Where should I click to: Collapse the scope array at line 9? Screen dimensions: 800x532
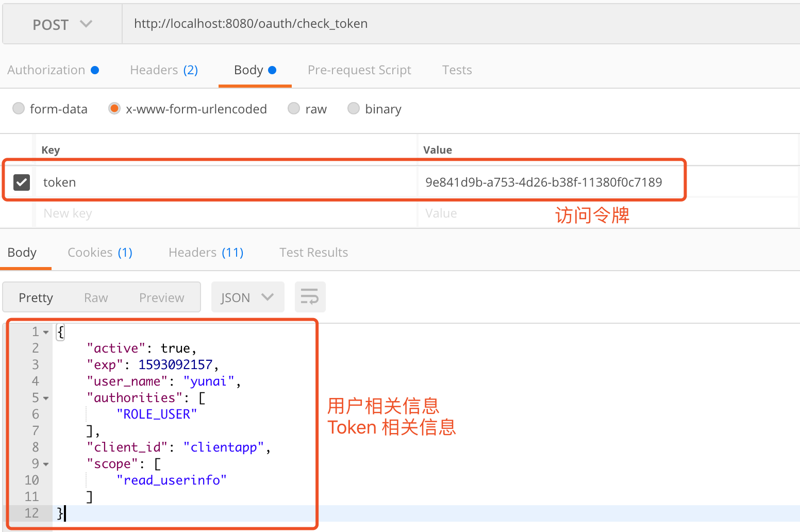[46, 464]
